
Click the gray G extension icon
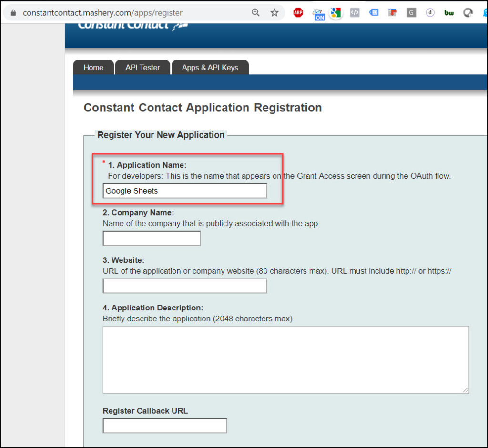(411, 12)
